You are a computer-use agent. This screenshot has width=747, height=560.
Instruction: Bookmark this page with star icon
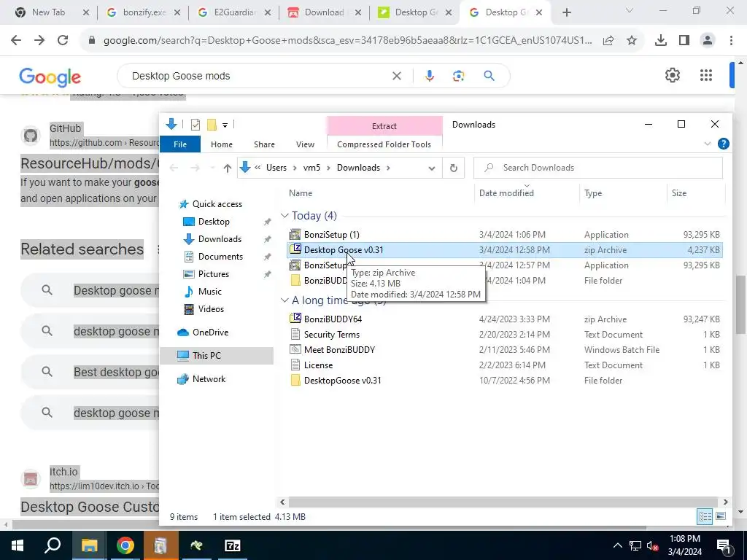coord(632,41)
